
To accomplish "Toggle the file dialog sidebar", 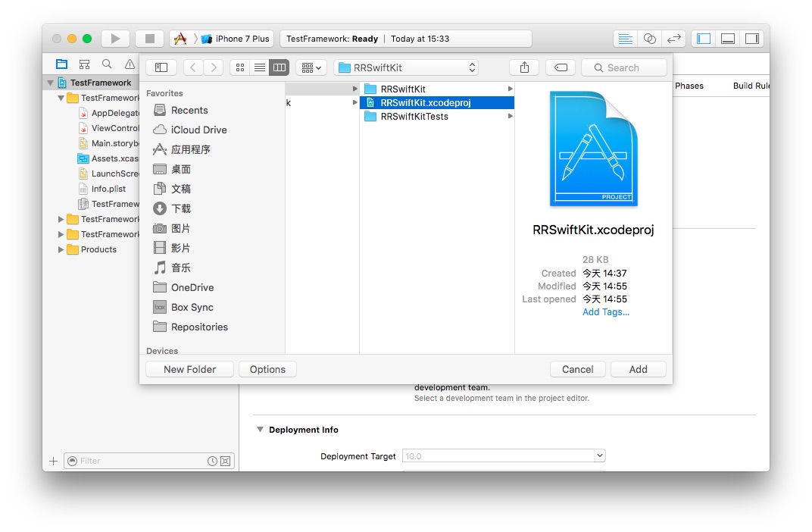I will [x=161, y=68].
